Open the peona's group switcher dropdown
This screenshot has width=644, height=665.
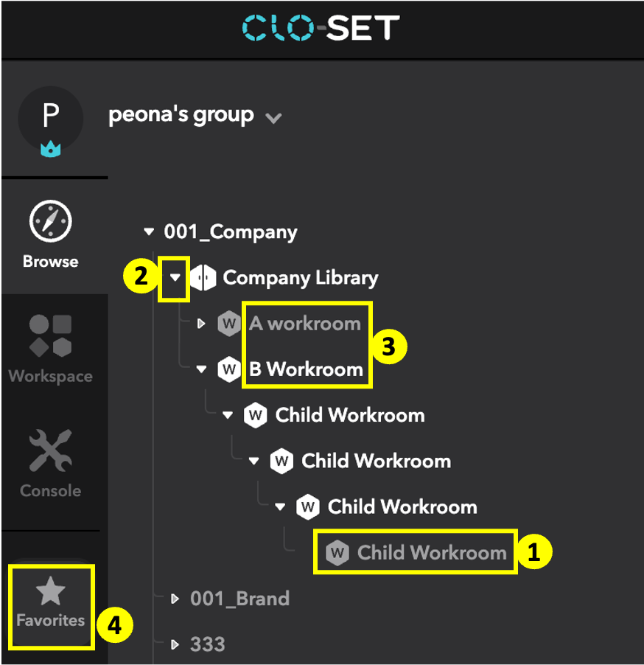tap(273, 116)
